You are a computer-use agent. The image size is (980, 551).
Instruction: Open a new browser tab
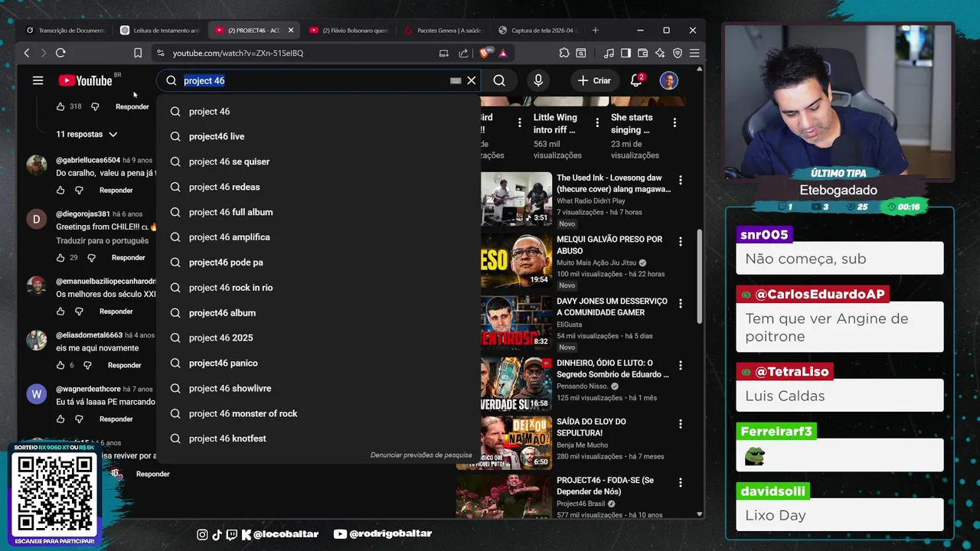click(x=596, y=30)
